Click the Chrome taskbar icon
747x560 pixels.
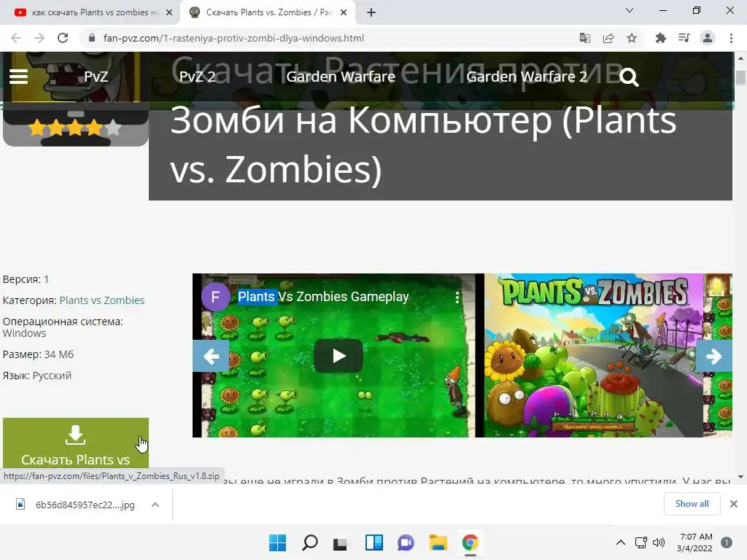click(x=471, y=542)
